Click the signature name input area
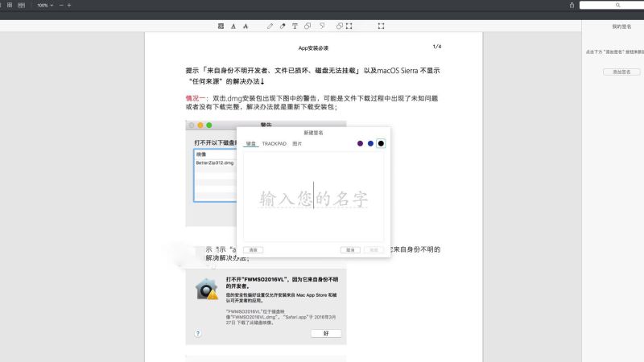 tap(313, 196)
